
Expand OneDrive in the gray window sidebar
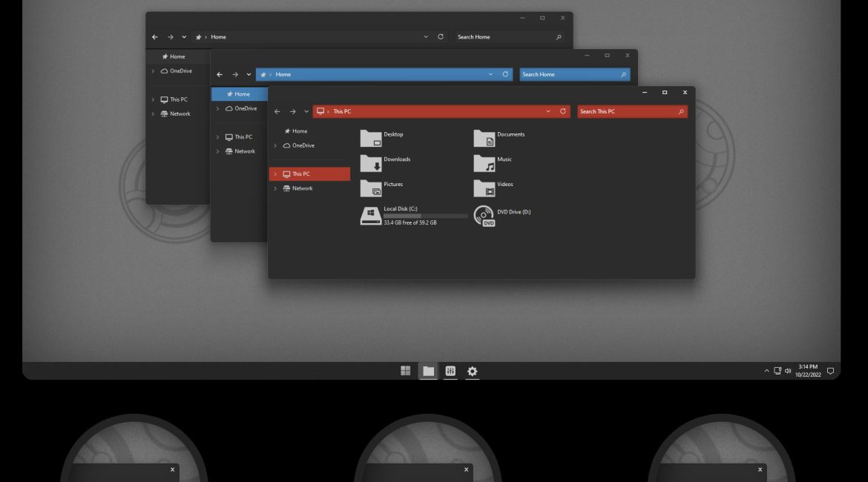point(153,71)
